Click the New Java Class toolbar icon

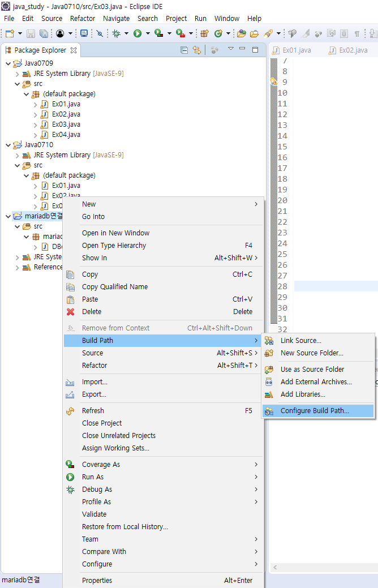(x=218, y=34)
